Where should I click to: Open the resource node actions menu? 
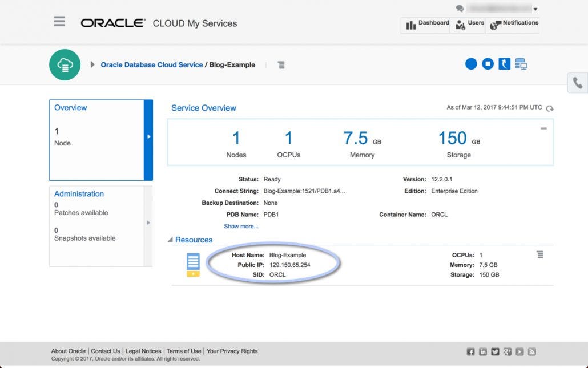pos(540,255)
